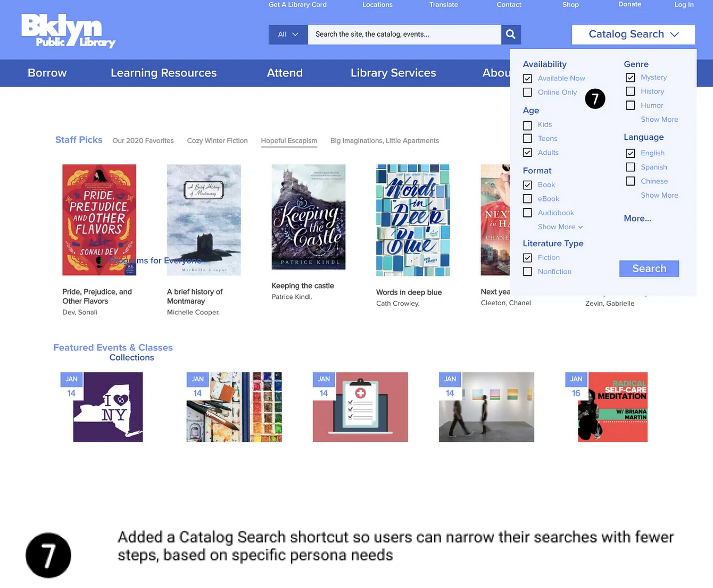The height and width of the screenshot is (588, 713).
Task: Collapse the Catalog Search dropdown
Action: [633, 35]
